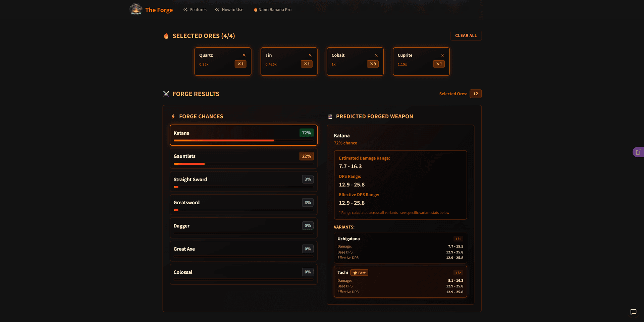Click the sparkle icon next to Features
The height and width of the screenshot is (322, 644).
[x=185, y=9]
